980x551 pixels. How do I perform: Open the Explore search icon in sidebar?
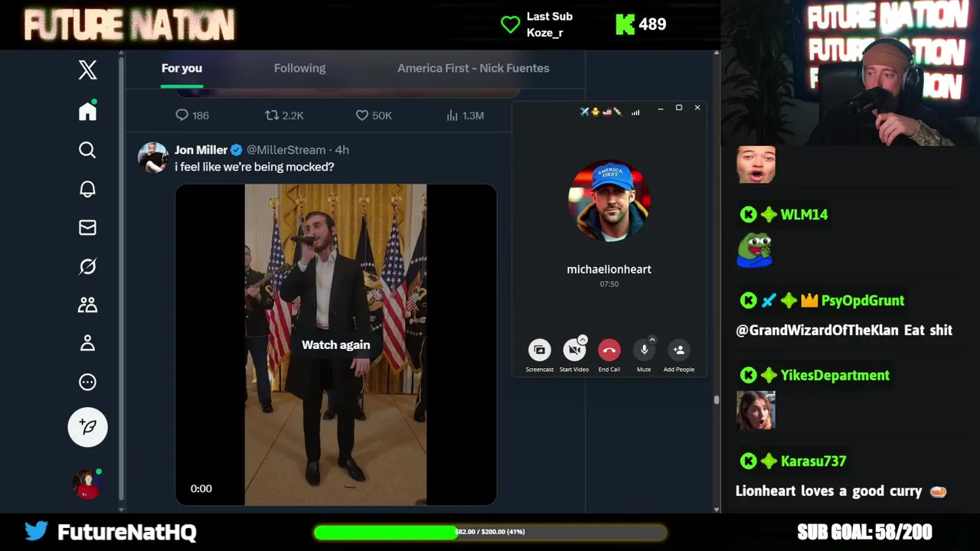click(87, 150)
